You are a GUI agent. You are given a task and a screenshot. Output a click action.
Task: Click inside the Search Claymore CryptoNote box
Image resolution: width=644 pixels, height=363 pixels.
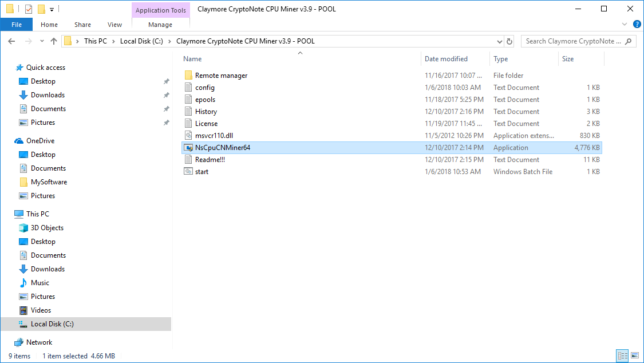573,41
